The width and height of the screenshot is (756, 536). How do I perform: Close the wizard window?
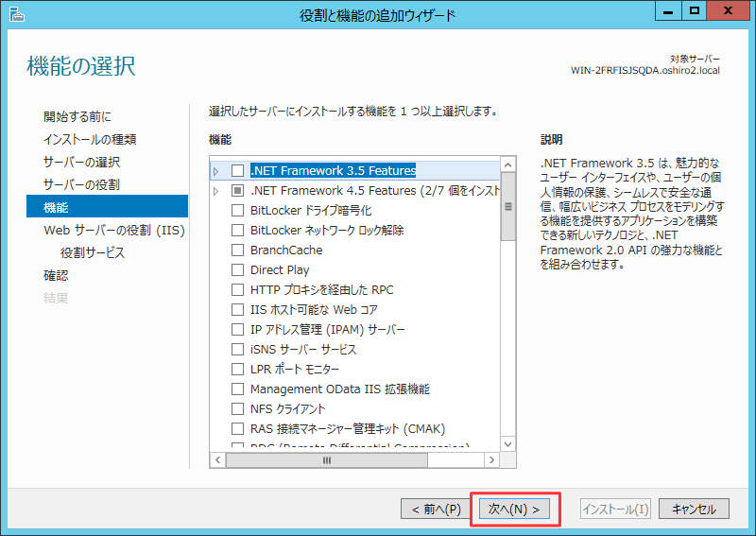(728, 10)
